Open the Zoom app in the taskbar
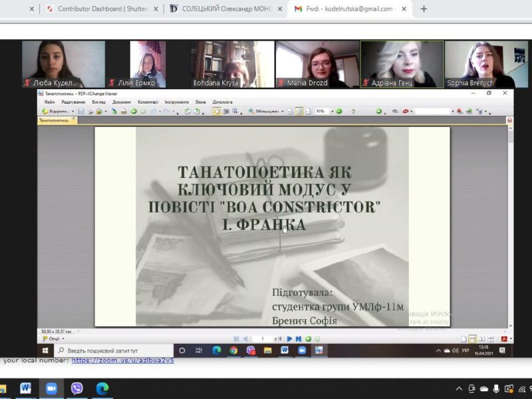The height and width of the screenshot is (399, 532). [x=51, y=389]
